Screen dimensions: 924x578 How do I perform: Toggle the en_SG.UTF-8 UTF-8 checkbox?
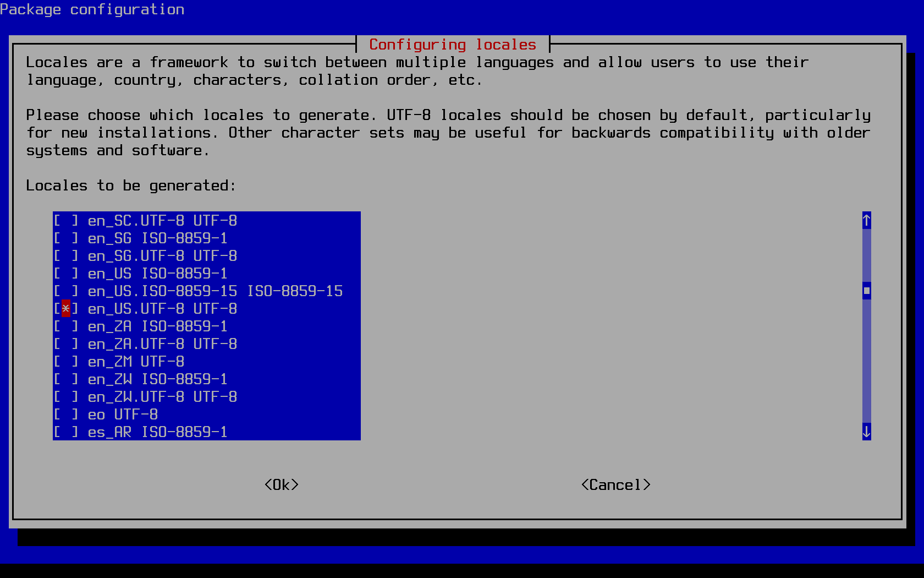pos(66,255)
